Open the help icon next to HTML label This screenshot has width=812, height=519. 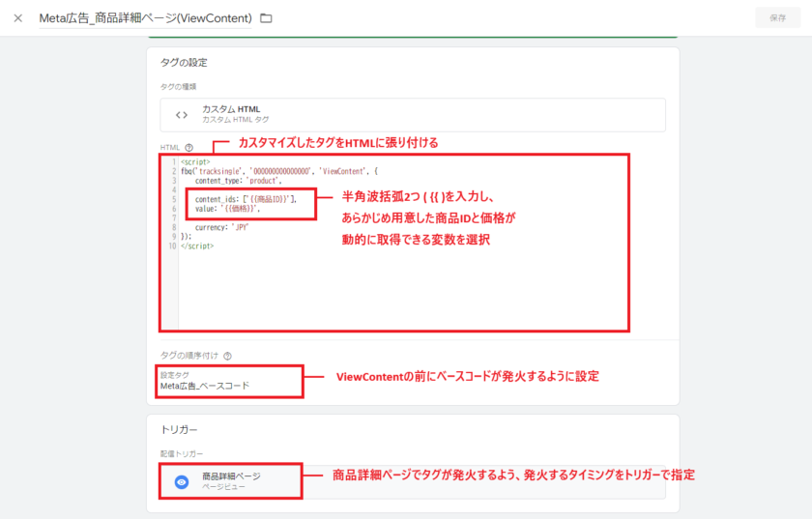(188, 148)
